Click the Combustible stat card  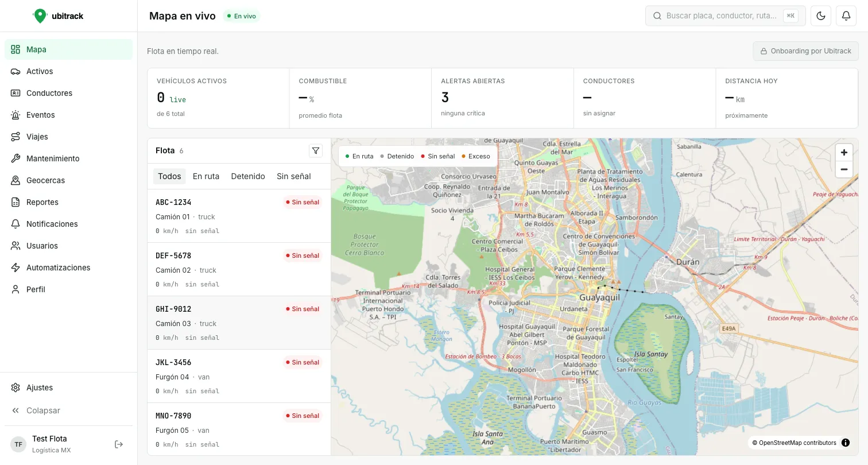point(361,98)
